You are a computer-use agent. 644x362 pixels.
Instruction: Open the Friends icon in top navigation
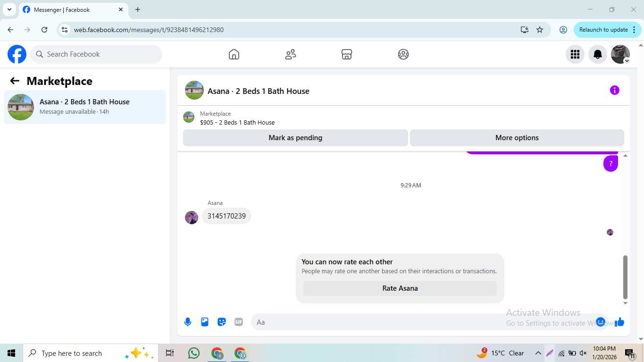[x=291, y=54]
